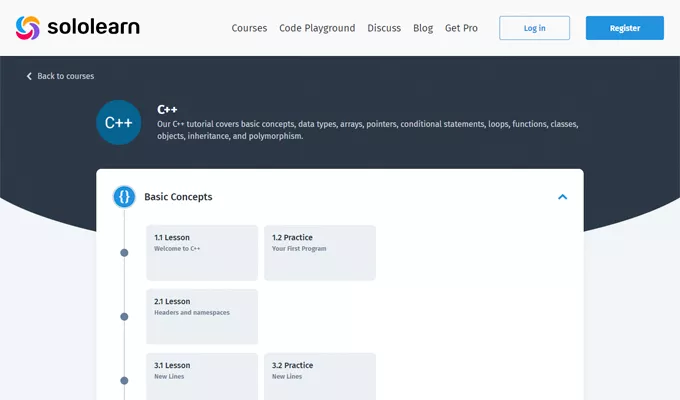Open the Blog link in the header

click(423, 28)
